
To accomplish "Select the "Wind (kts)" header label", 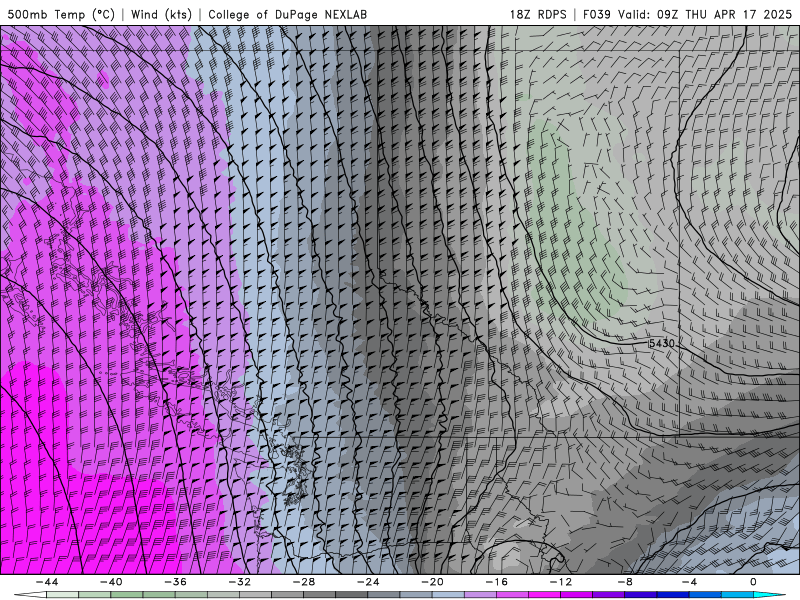I will [161, 14].
